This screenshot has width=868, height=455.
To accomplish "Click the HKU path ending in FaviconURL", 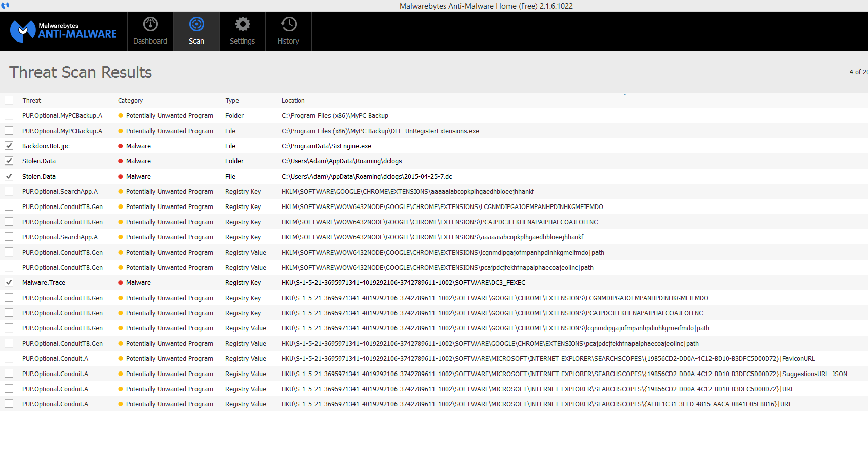I will click(548, 359).
